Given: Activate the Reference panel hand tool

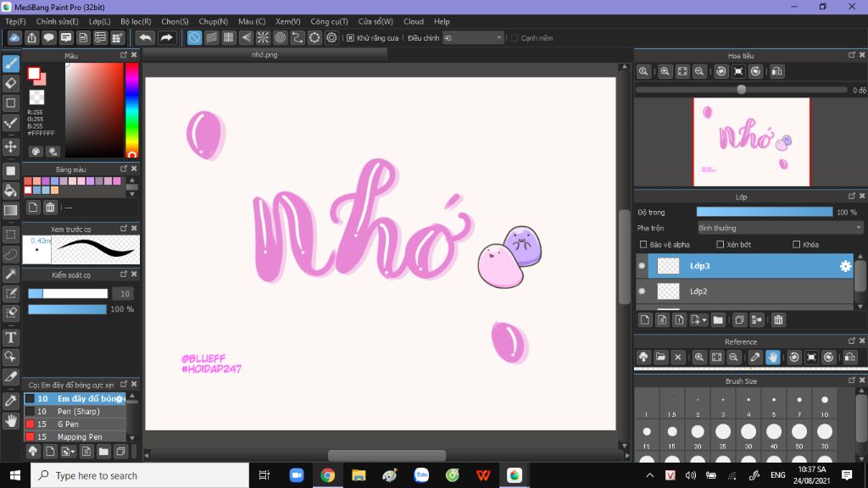Looking at the screenshot, I should (773, 358).
